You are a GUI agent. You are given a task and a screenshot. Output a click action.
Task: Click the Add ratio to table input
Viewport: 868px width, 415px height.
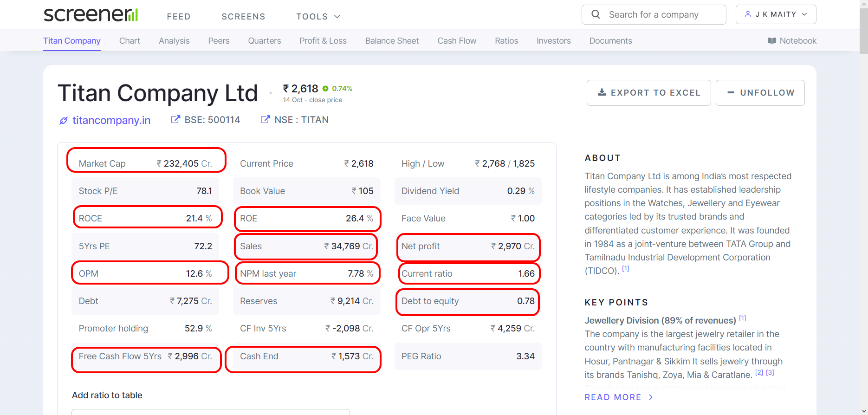click(211, 412)
